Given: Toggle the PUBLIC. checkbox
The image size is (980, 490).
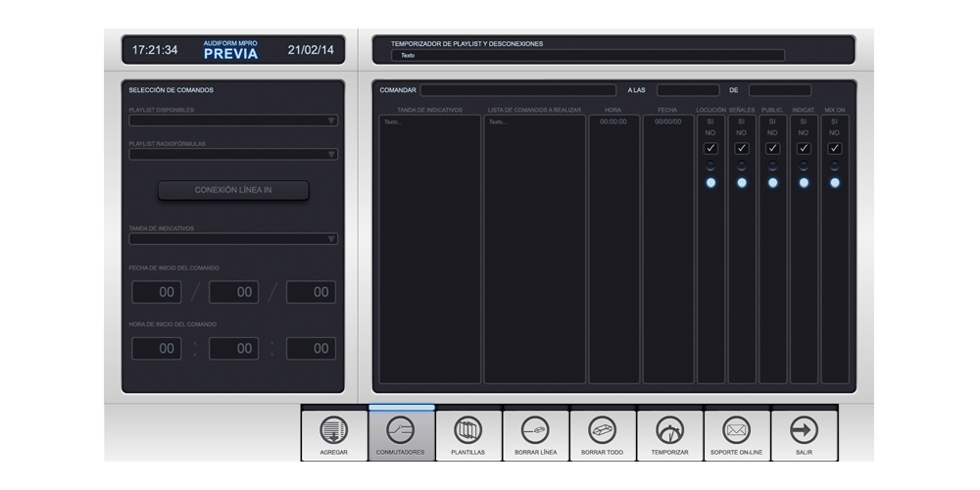Looking at the screenshot, I should tap(772, 149).
